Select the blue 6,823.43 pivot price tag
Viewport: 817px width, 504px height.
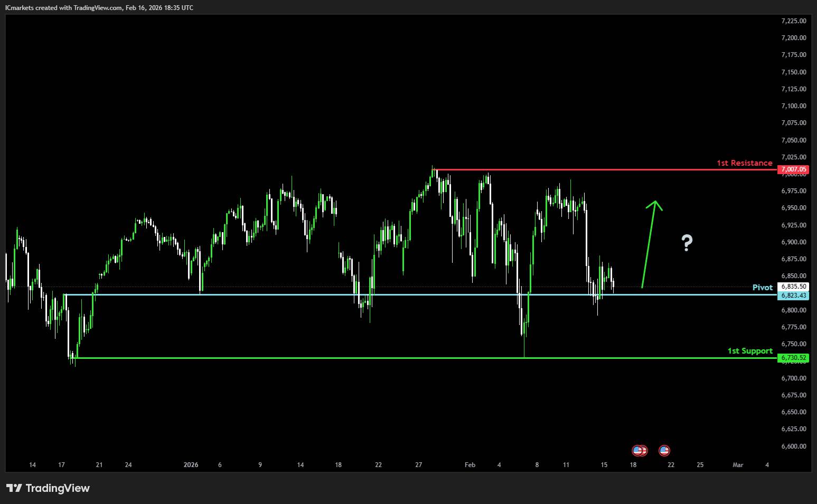click(794, 295)
